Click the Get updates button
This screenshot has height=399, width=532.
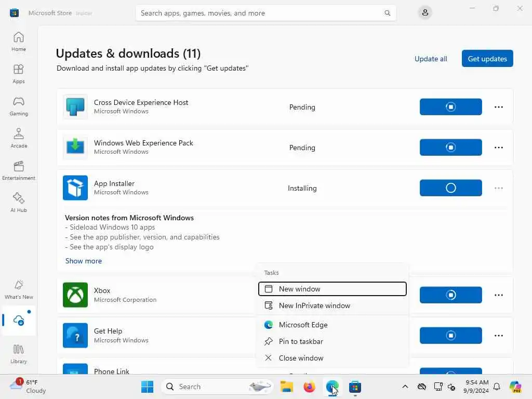point(487,58)
